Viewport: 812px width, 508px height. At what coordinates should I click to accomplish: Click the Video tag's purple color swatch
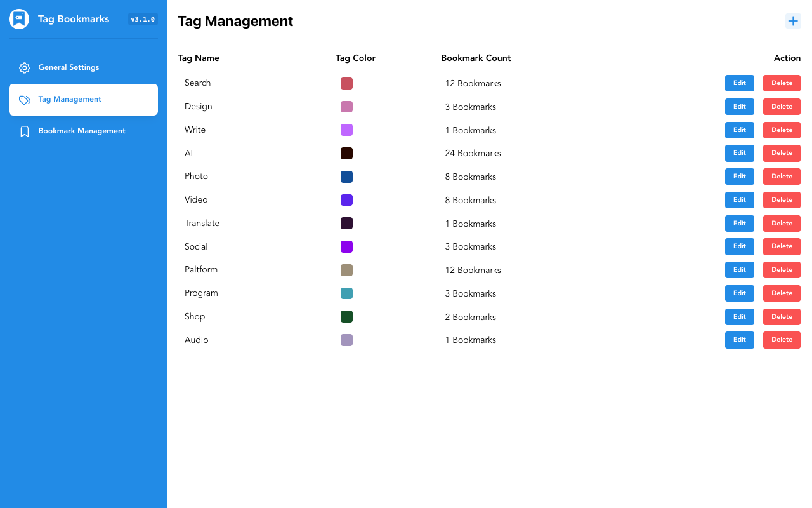[x=346, y=199]
